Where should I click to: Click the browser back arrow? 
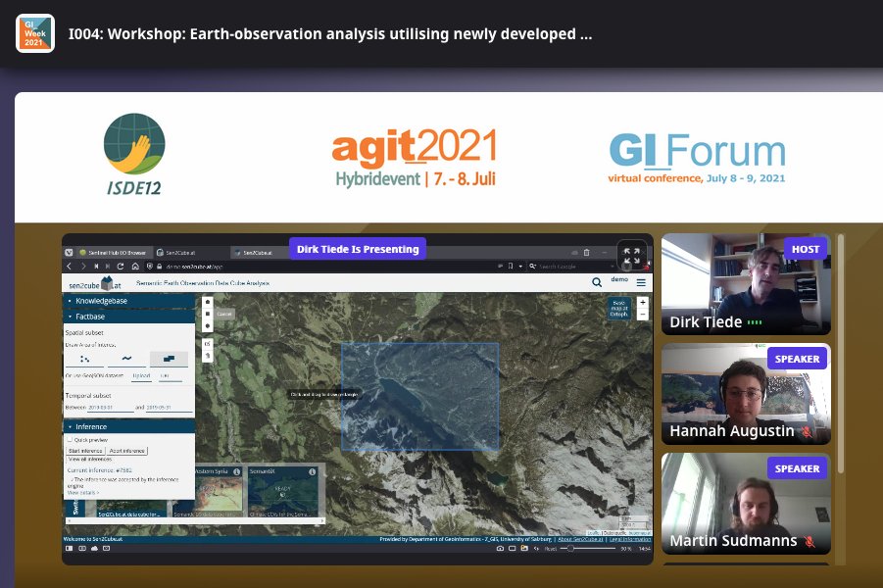point(70,267)
